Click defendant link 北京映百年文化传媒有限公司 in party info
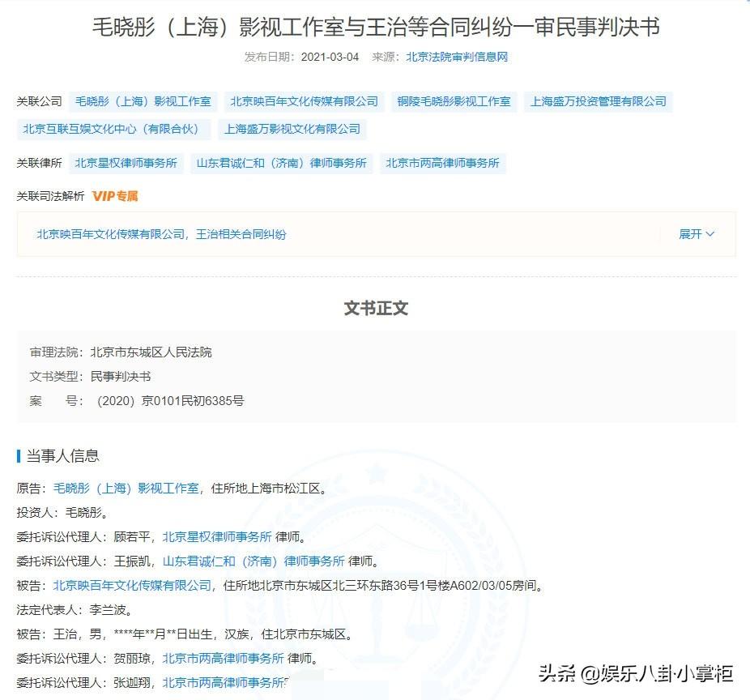750x700 pixels. point(132,586)
